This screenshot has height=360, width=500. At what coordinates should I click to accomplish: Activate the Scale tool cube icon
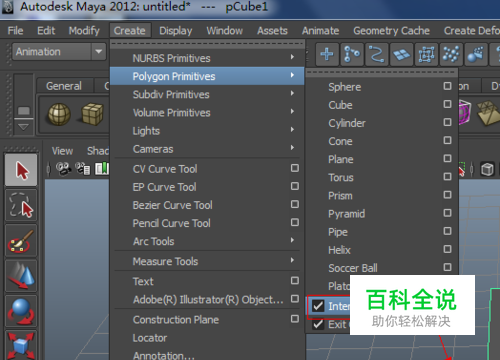21,345
